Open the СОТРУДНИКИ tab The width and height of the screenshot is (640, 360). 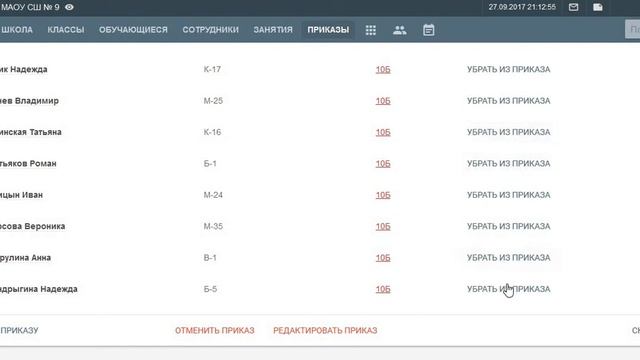click(211, 30)
